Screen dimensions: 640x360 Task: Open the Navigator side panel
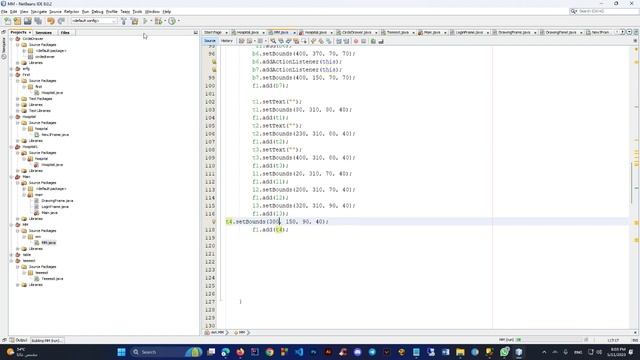(x=4, y=48)
